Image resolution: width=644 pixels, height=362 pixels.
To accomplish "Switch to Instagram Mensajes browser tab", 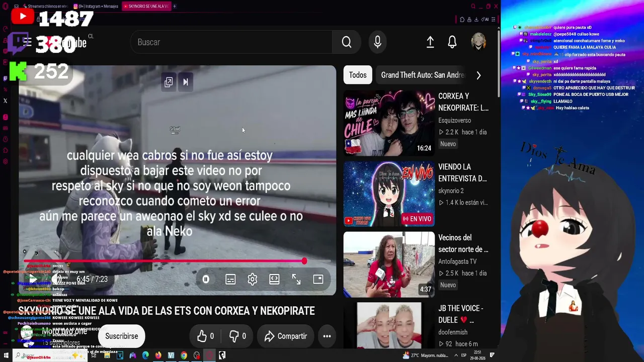I will [96, 6].
